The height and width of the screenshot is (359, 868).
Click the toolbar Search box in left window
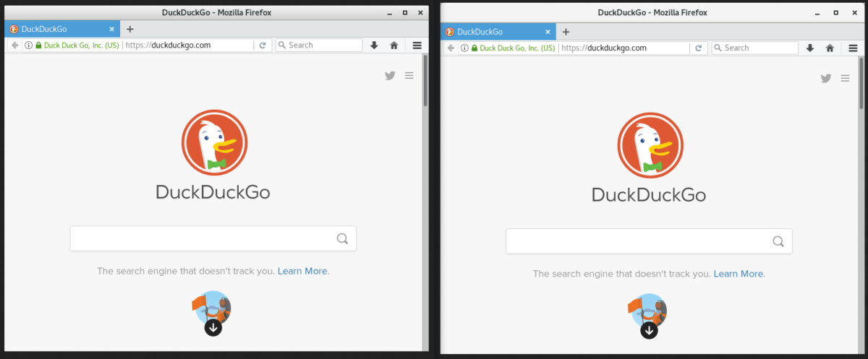coord(318,45)
